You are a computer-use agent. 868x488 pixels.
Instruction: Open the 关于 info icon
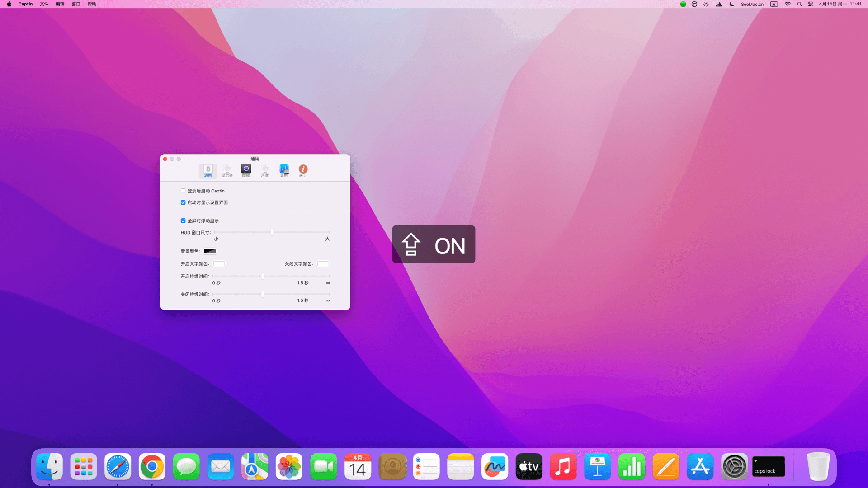(303, 170)
